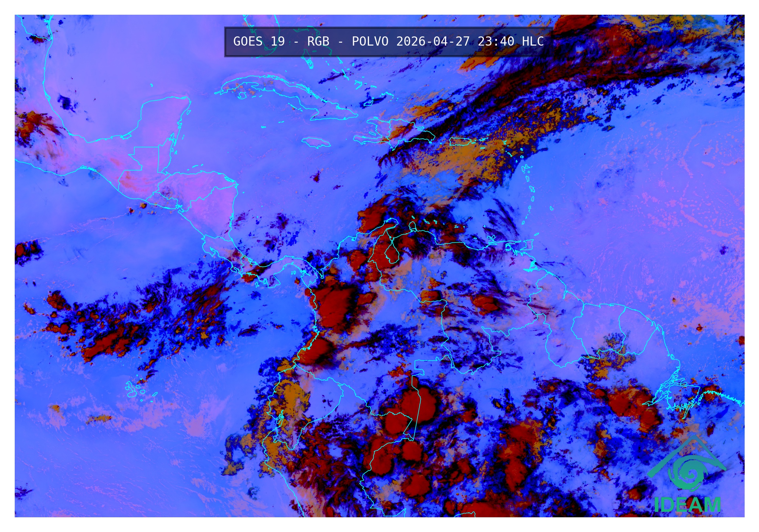
Task: Click the green IDEAM text label
Action: coord(687,505)
